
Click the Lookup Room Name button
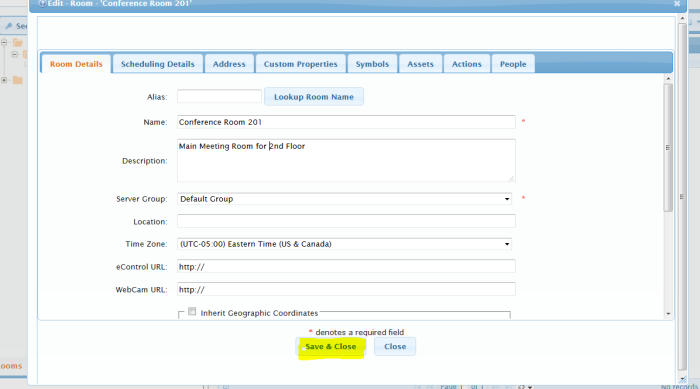314,97
